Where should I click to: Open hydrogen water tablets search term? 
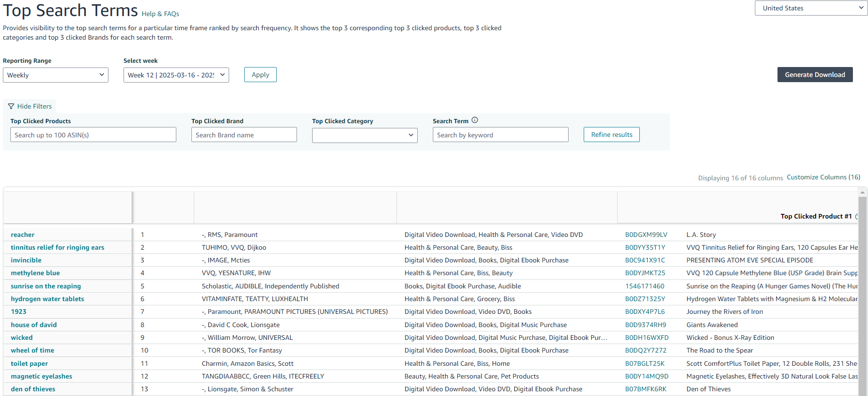pos(47,299)
